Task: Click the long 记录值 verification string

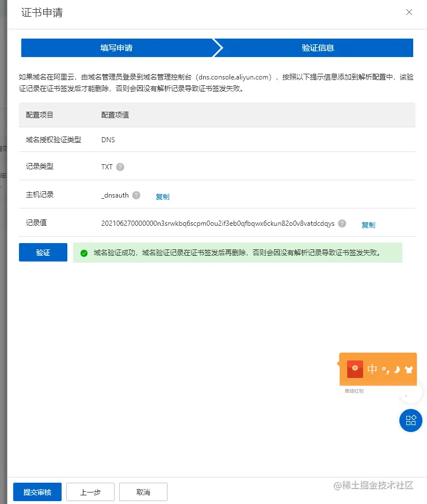Action: tap(218, 223)
